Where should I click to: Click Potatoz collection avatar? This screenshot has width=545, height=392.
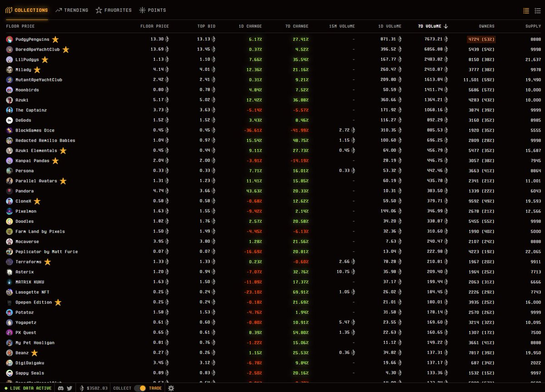[10, 312]
